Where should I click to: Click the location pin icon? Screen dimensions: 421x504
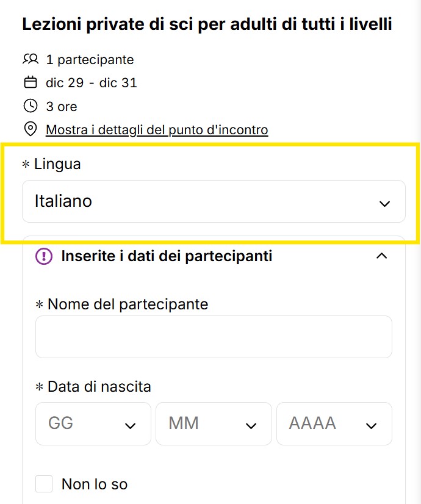[31, 129]
